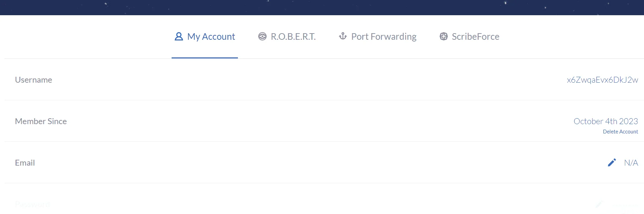Click the anchor icon for Port Forwarding
The image size is (644, 214).
click(343, 36)
